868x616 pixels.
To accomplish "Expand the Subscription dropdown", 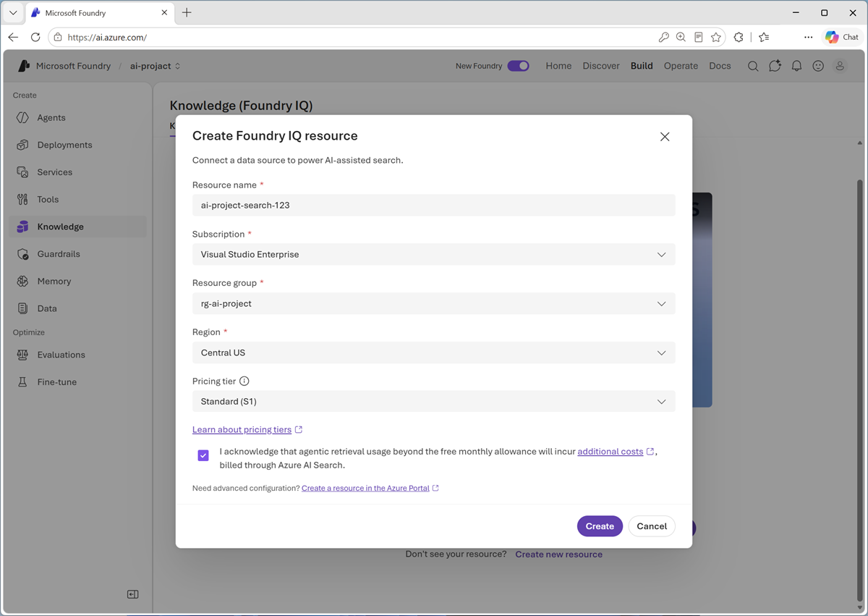I will point(434,254).
